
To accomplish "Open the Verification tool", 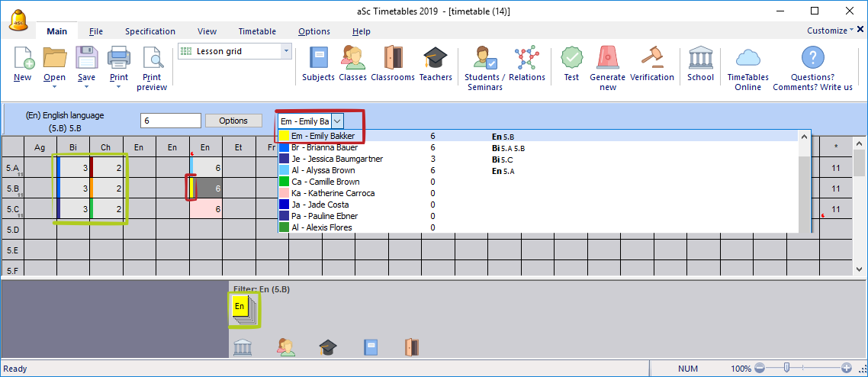I will pyautogui.click(x=651, y=64).
